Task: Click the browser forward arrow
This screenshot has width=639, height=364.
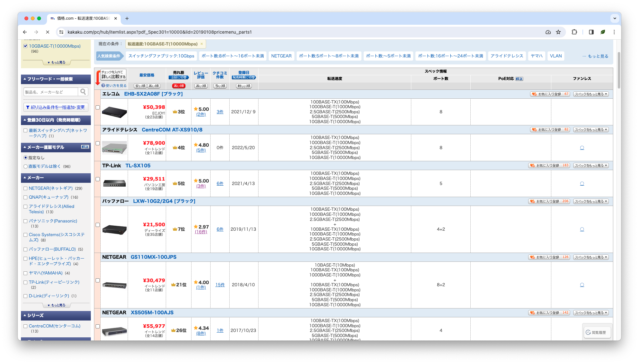Action: pos(36,32)
